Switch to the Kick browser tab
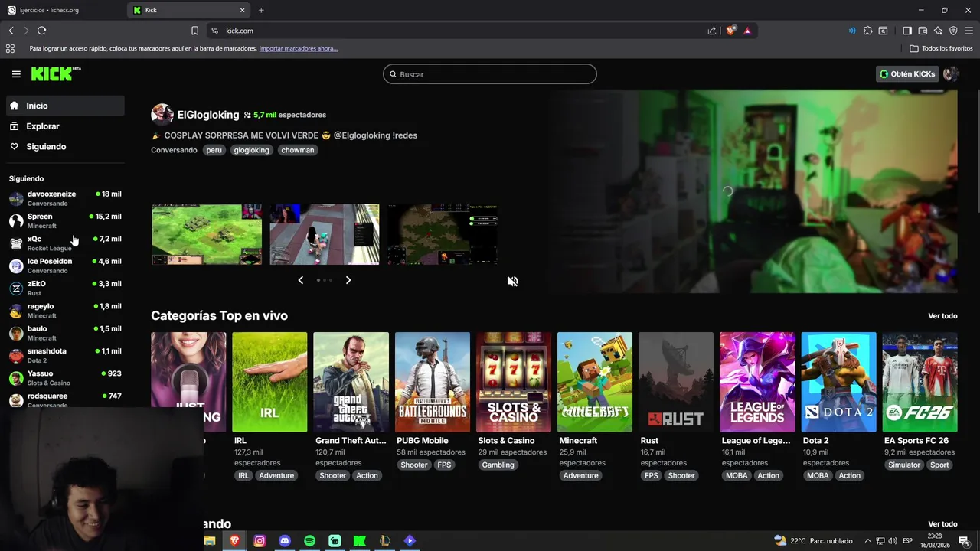Screen dimensions: 980x551 pos(190,10)
